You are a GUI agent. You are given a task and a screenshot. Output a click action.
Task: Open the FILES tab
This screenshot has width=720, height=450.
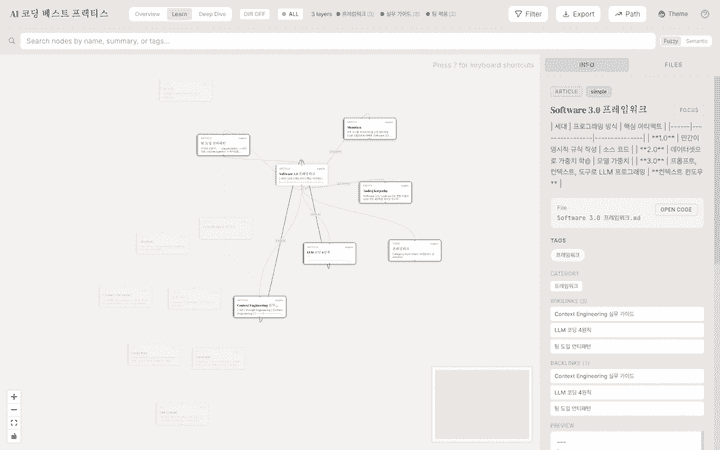point(673,65)
